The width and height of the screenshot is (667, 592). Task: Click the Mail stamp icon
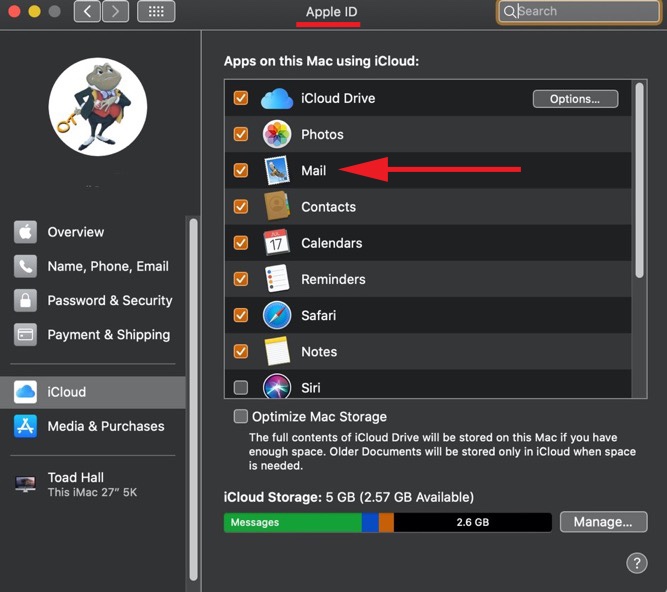click(277, 171)
